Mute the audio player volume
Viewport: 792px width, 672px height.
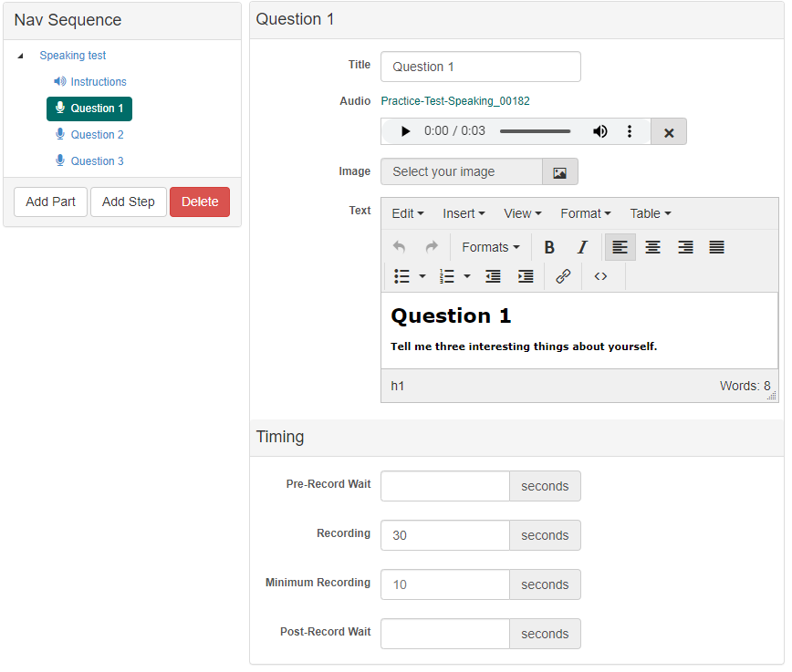pos(599,131)
